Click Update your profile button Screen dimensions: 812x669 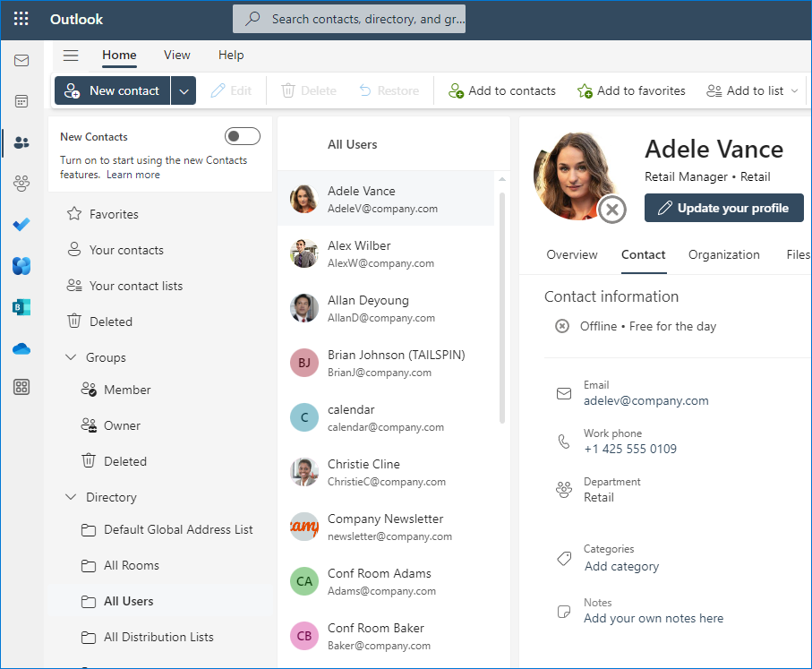pyautogui.click(x=724, y=208)
